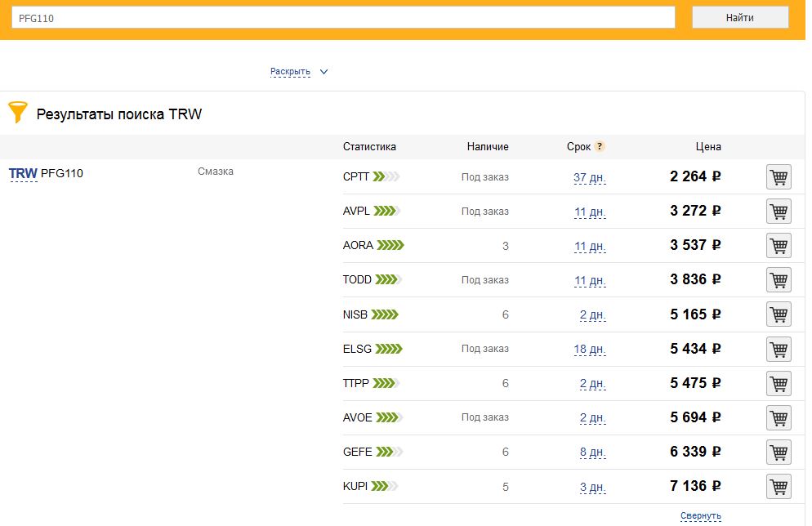Screen dimensions: 812x526
Task: Click the 37 дн. delivery term link
Action: pos(589,177)
